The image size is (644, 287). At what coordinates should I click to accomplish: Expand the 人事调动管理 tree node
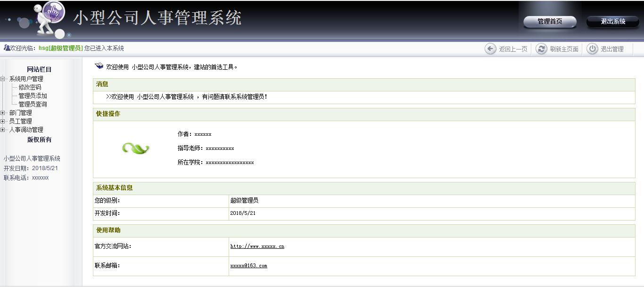pyautogui.click(x=3, y=130)
